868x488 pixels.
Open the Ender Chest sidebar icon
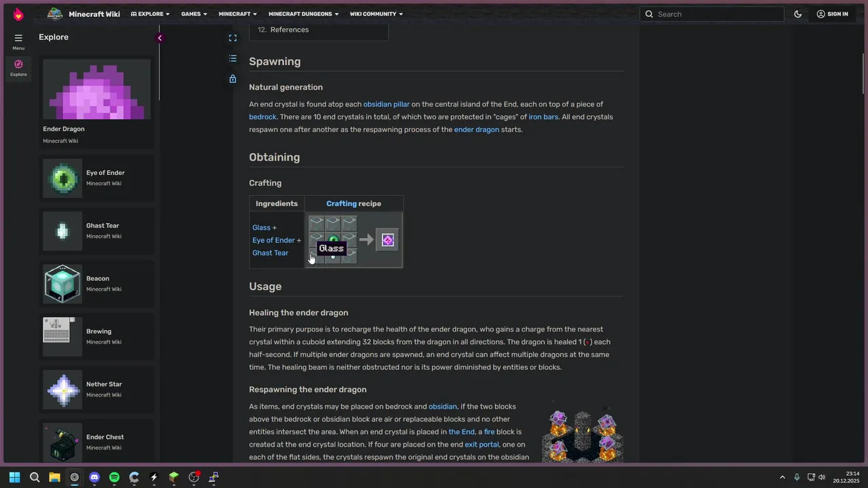coord(62,443)
